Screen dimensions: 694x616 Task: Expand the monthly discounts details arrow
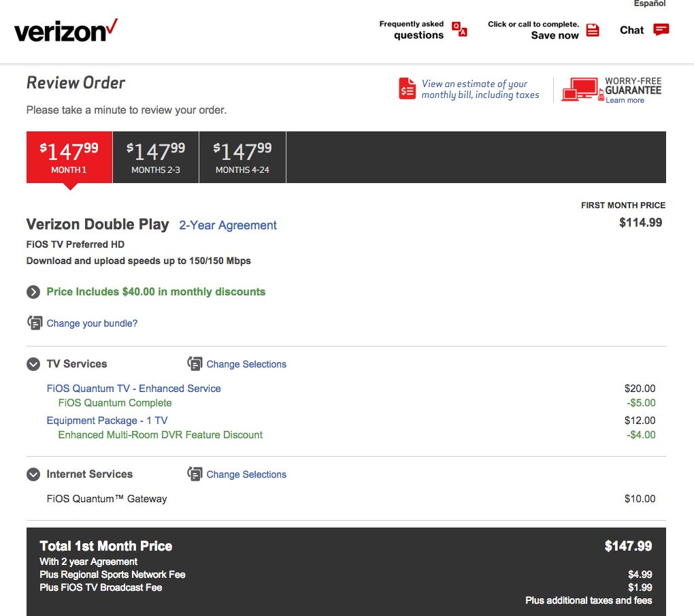point(33,292)
